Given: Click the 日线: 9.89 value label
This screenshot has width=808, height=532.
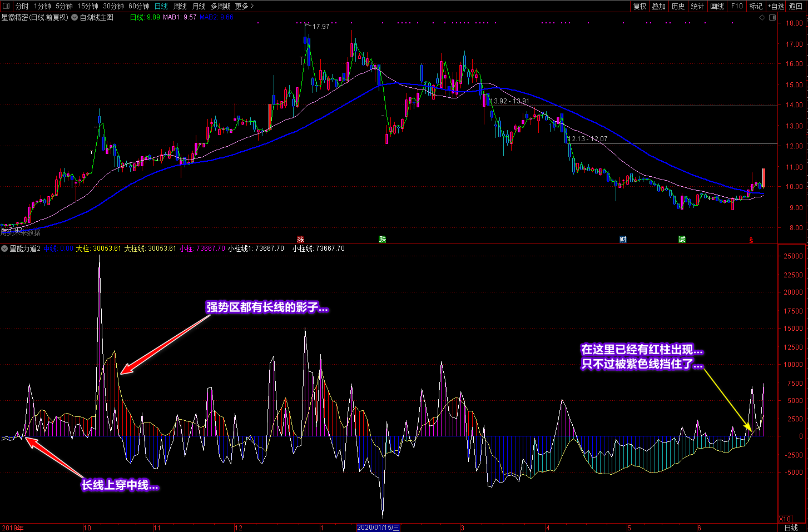Looking at the screenshot, I should click(145, 17).
